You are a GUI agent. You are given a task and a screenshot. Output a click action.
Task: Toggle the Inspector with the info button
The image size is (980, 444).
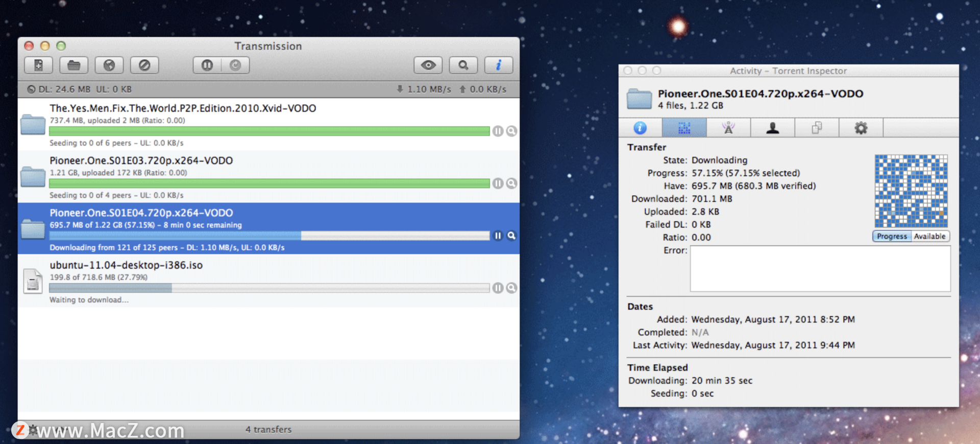(x=498, y=65)
